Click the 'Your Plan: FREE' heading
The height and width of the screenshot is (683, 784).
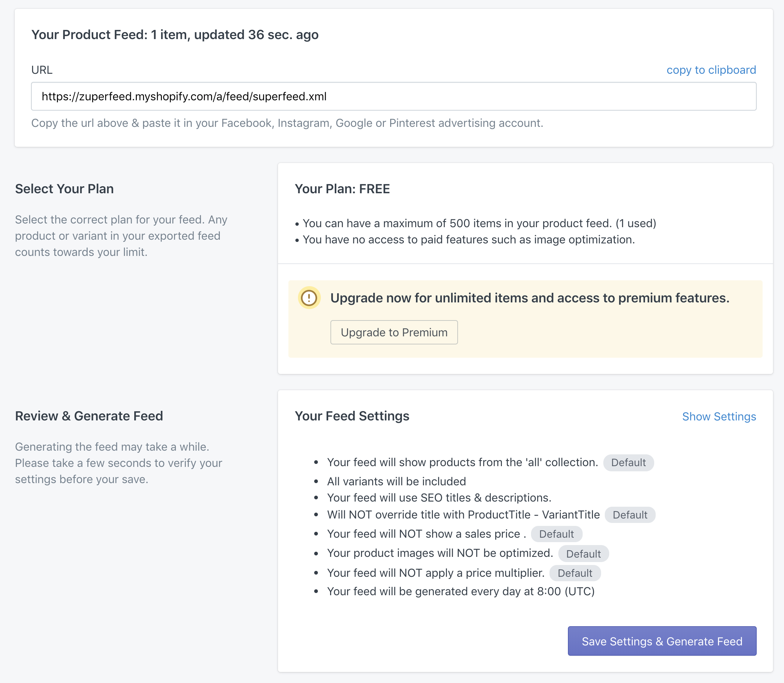[x=342, y=189]
